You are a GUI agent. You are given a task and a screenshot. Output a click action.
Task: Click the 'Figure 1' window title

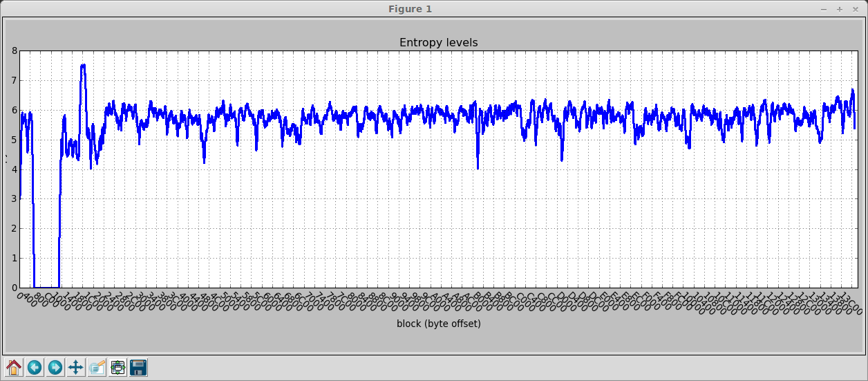coord(410,9)
